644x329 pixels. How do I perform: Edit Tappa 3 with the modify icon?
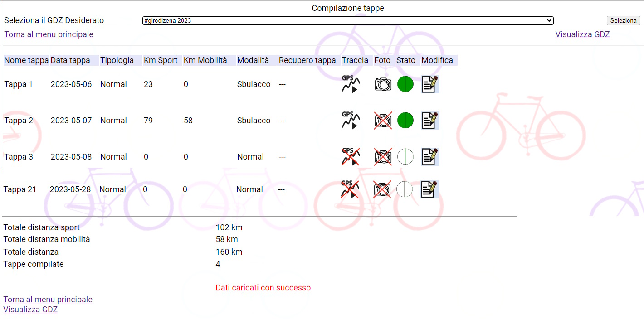(x=429, y=157)
